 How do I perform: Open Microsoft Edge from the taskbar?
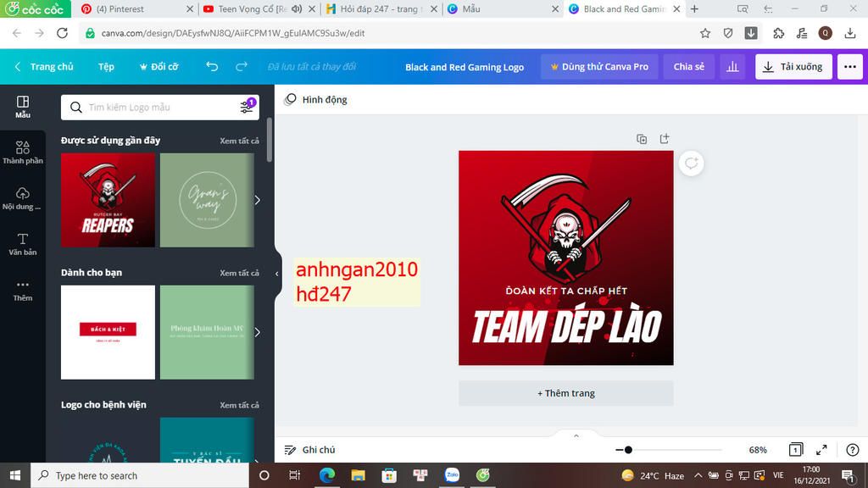[326, 475]
